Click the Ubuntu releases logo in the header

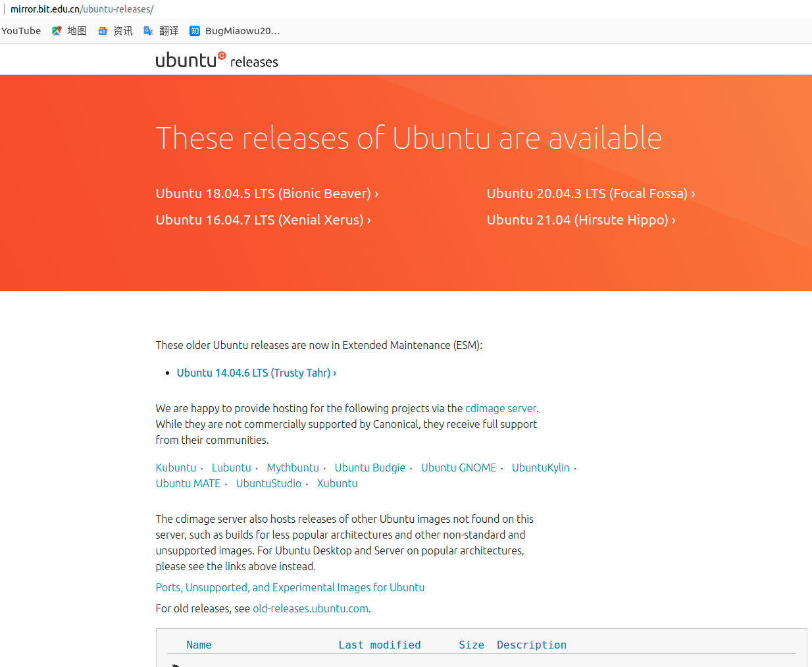point(216,60)
